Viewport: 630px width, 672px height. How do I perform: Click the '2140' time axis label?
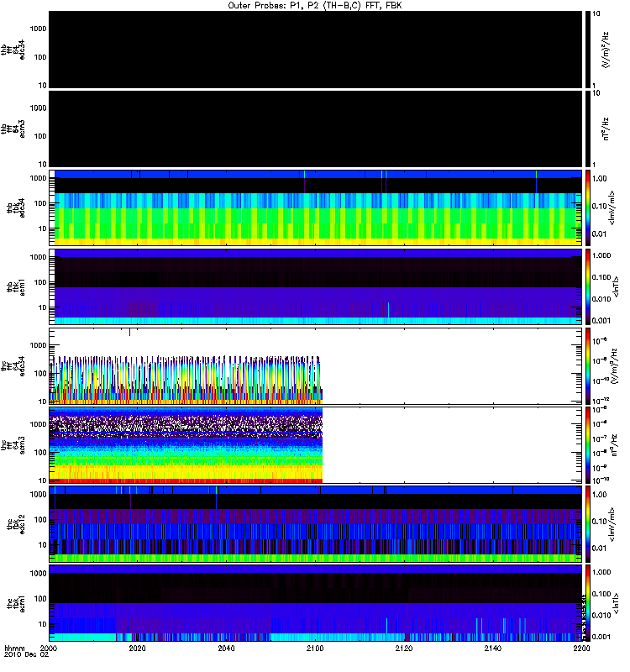click(x=493, y=648)
